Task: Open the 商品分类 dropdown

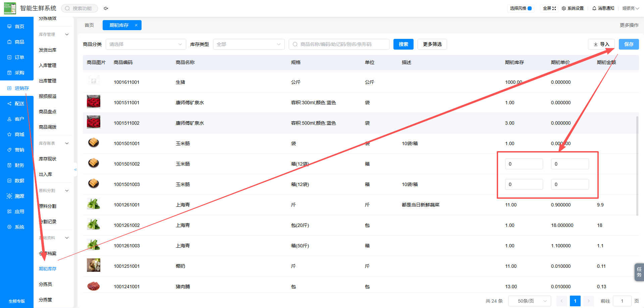Action: (146, 44)
